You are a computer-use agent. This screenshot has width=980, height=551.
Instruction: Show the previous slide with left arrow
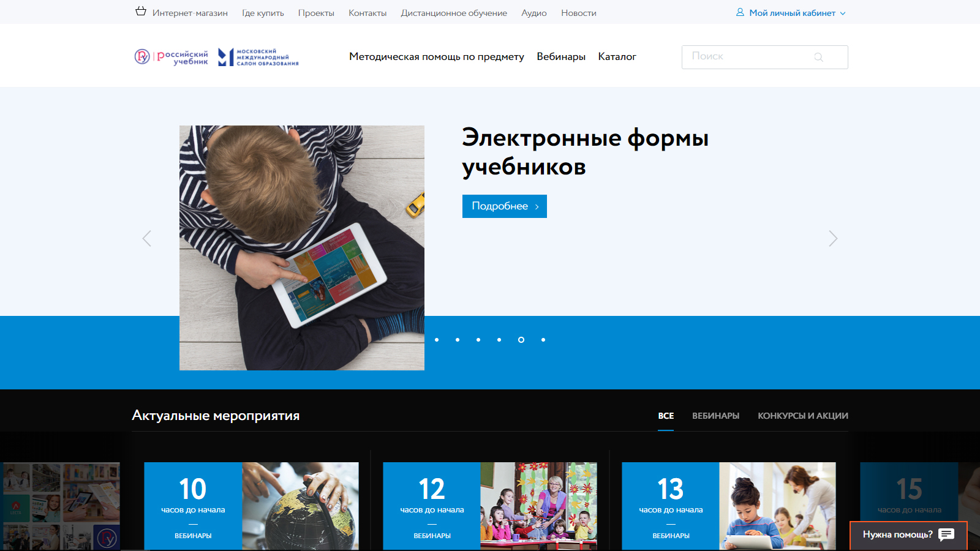[146, 238]
